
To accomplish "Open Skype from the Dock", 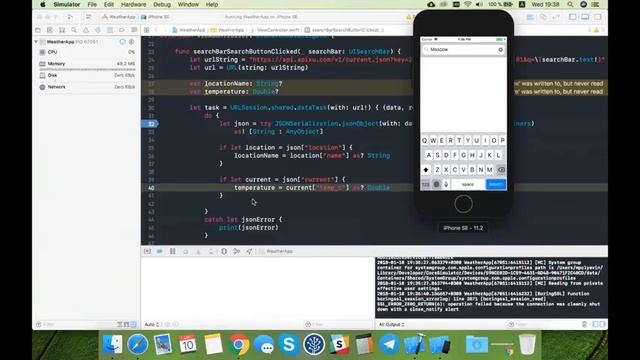I will [x=289, y=344].
